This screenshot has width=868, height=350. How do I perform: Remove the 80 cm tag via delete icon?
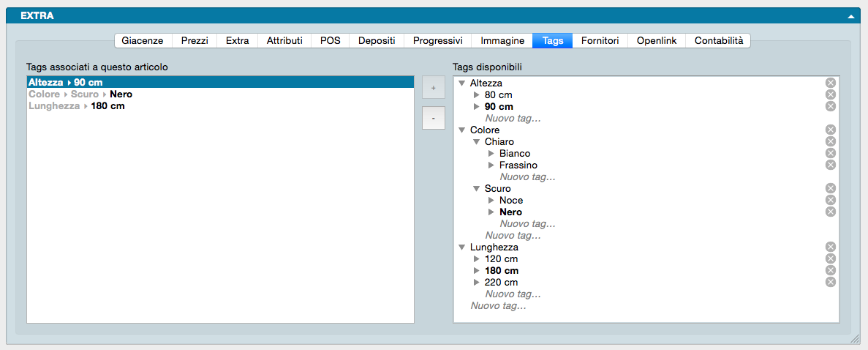(x=830, y=94)
